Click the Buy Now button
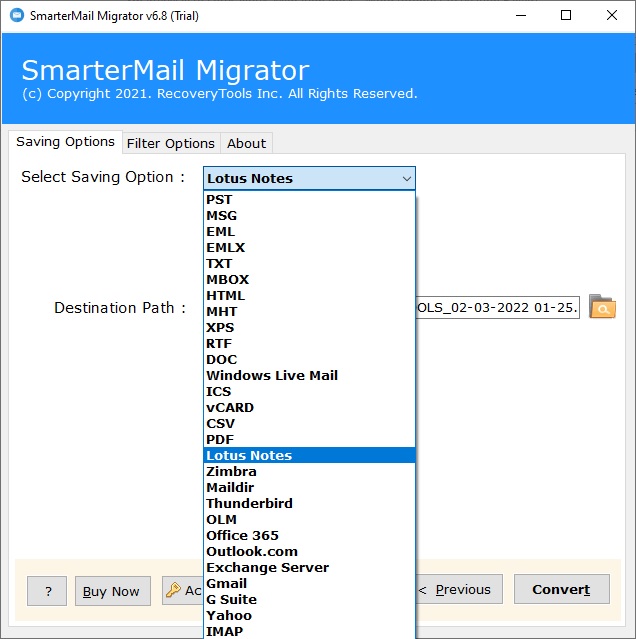Image resolution: width=636 pixels, height=639 pixels. (x=113, y=591)
